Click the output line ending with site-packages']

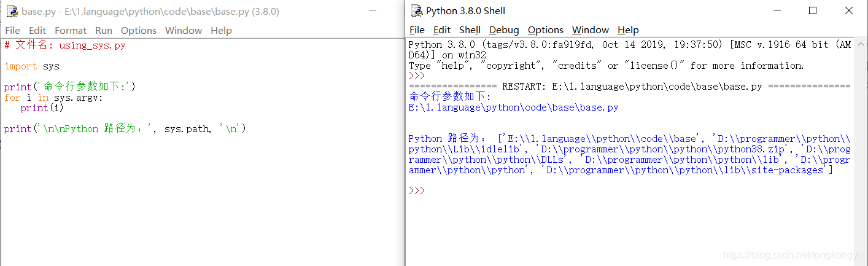[621, 170]
